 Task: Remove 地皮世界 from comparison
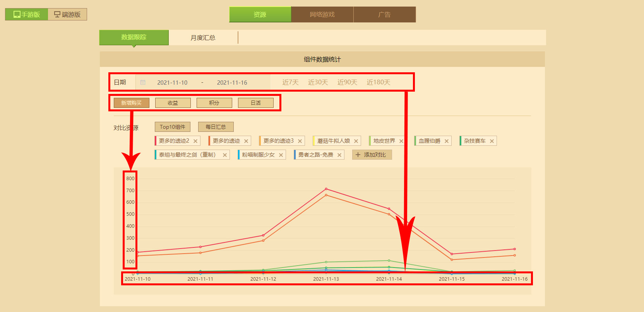(x=401, y=141)
